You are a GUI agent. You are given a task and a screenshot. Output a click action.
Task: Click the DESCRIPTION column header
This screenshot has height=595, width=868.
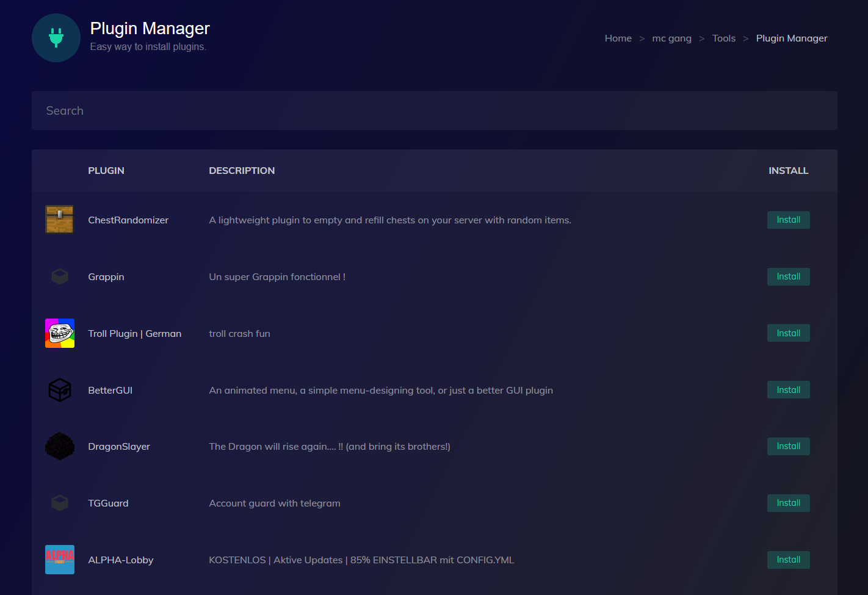242,171
